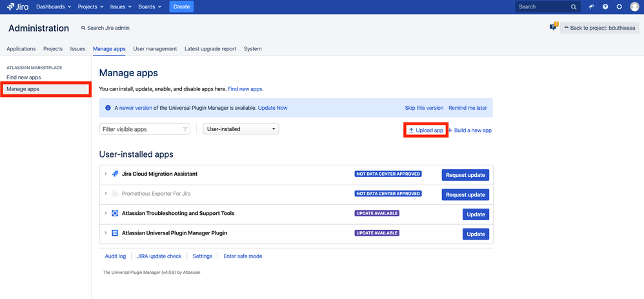644x299 pixels.
Task: Click the Filter visible apps input
Action: tap(145, 129)
